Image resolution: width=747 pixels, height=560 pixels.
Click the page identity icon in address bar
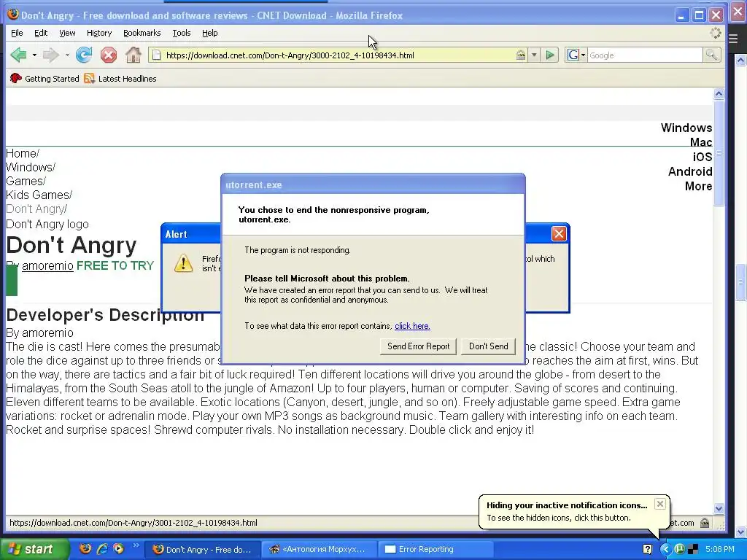[156, 55]
